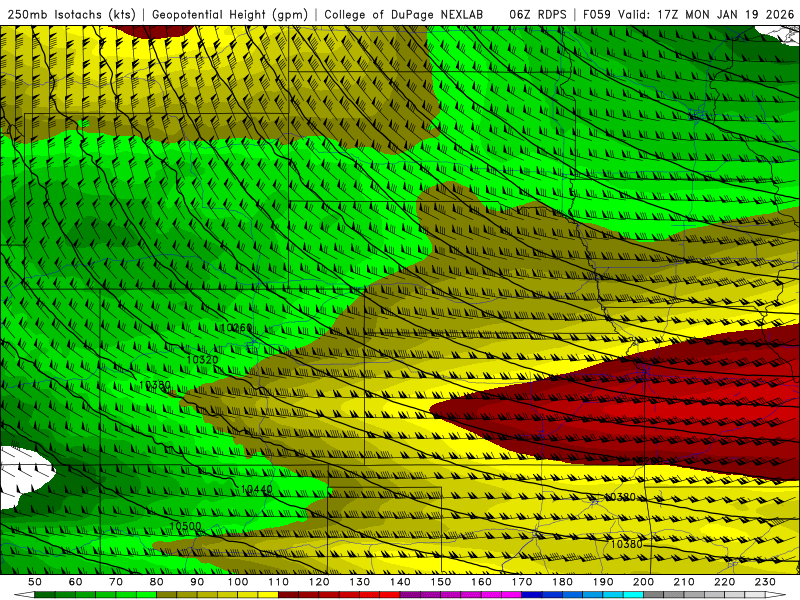Select the 'Geopotential Height (gpm)' header text
Viewport: 800px width, 600px height.
click(x=230, y=15)
